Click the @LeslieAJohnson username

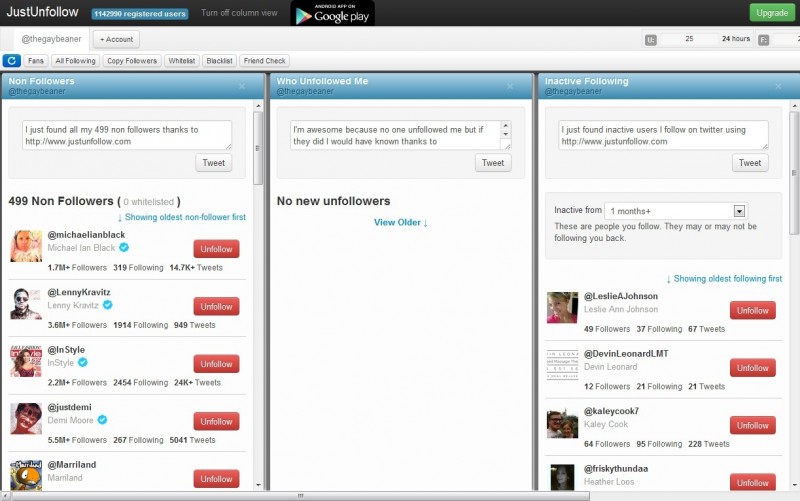(621, 296)
